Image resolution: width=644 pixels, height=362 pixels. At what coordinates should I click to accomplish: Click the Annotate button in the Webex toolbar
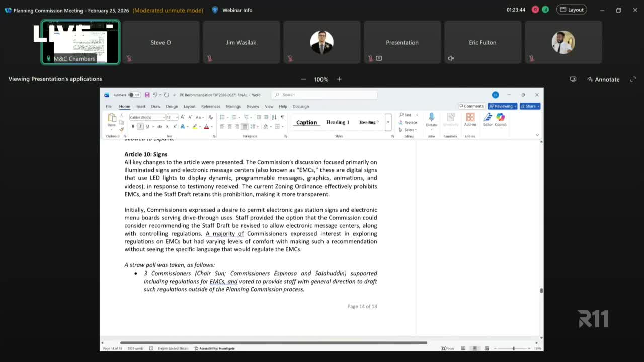pyautogui.click(x=603, y=79)
